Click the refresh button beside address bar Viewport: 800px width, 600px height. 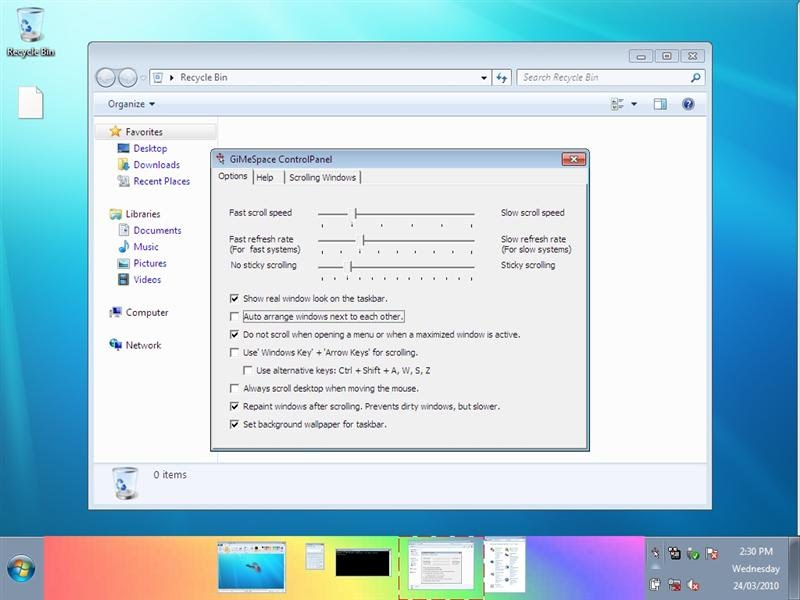click(502, 77)
